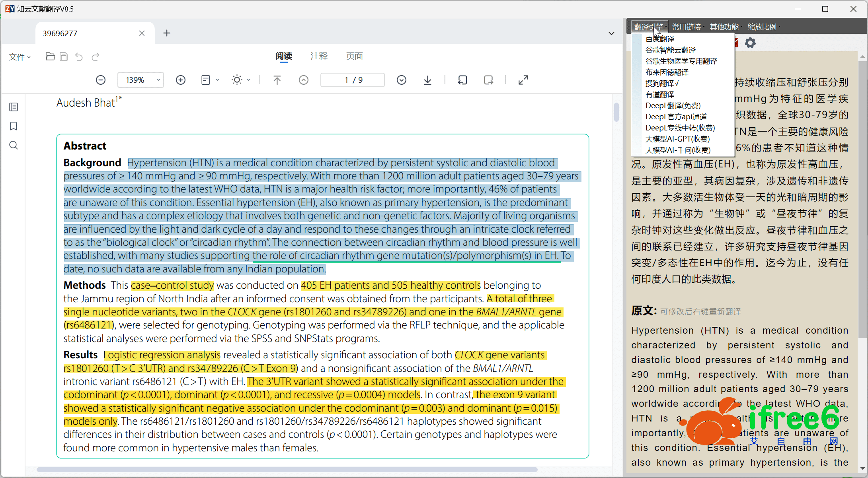Click the previous page up arrow icon

304,80
